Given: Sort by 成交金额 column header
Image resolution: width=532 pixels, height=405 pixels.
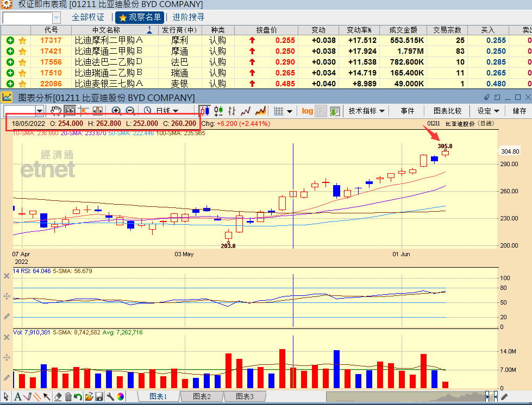Looking at the screenshot, I should tap(403, 30).
